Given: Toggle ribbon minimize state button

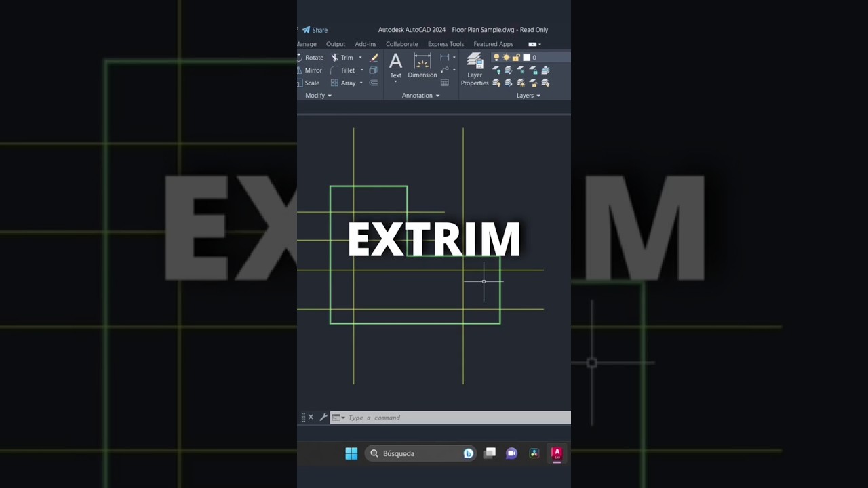Looking at the screenshot, I should tap(532, 44).
